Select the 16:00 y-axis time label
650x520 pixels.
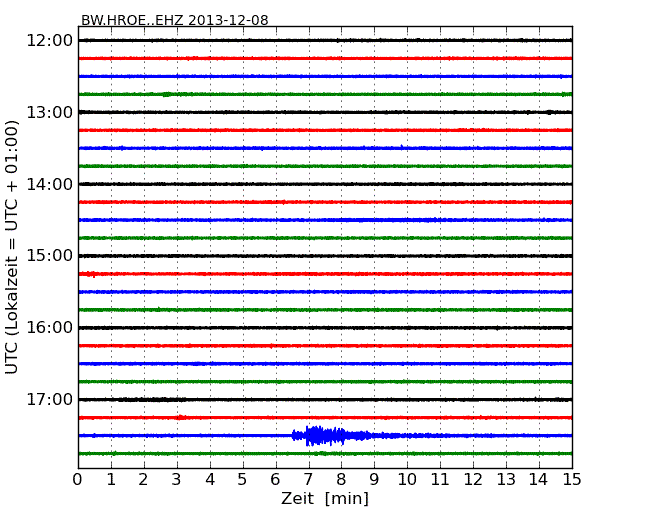[x=50, y=328]
